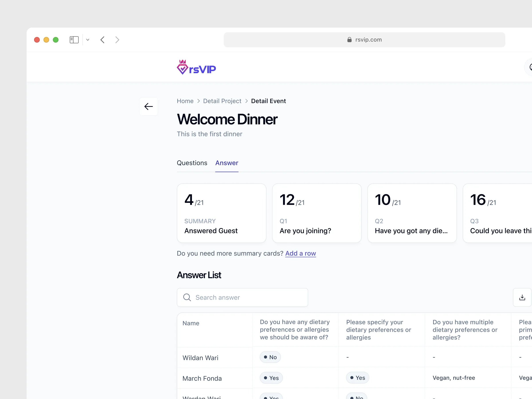Click the download answers icon
This screenshot has width=532, height=399.
pyautogui.click(x=522, y=297)
